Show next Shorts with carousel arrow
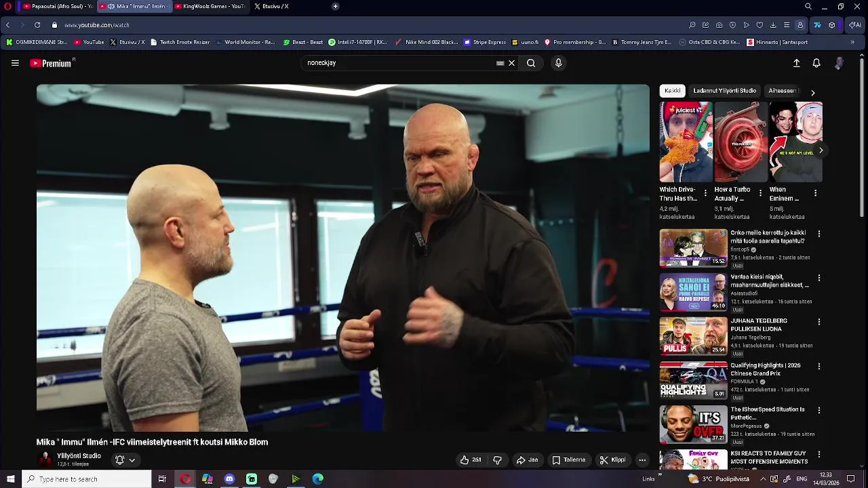The image size is (868, 488). (x=821, y=150)
